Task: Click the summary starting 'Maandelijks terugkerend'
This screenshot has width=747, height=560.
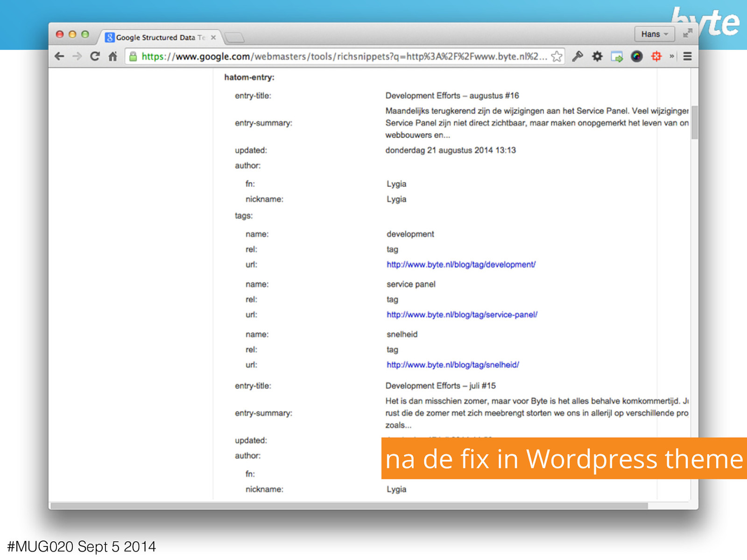Action: coord(537,123)
